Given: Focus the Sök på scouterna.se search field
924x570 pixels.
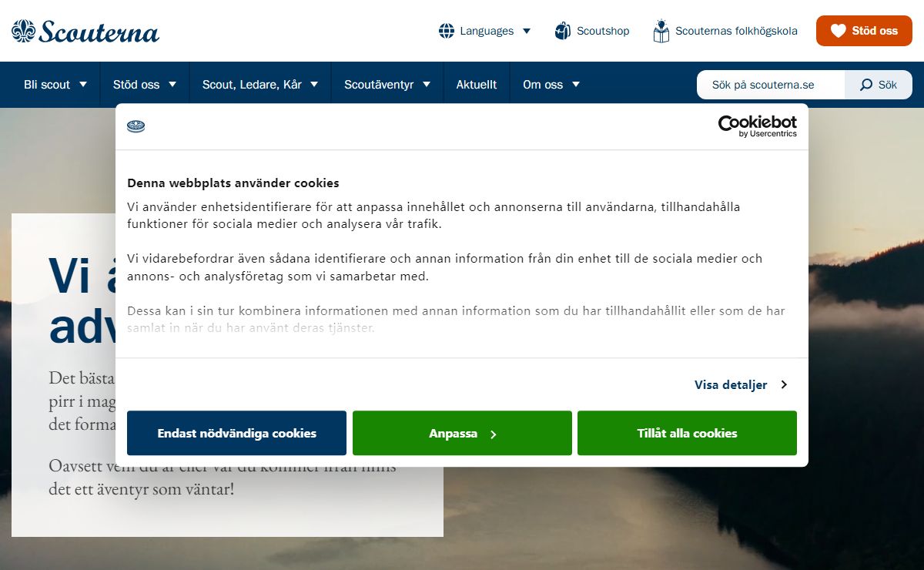Looking at the screenshot, I should pos(771,85).
